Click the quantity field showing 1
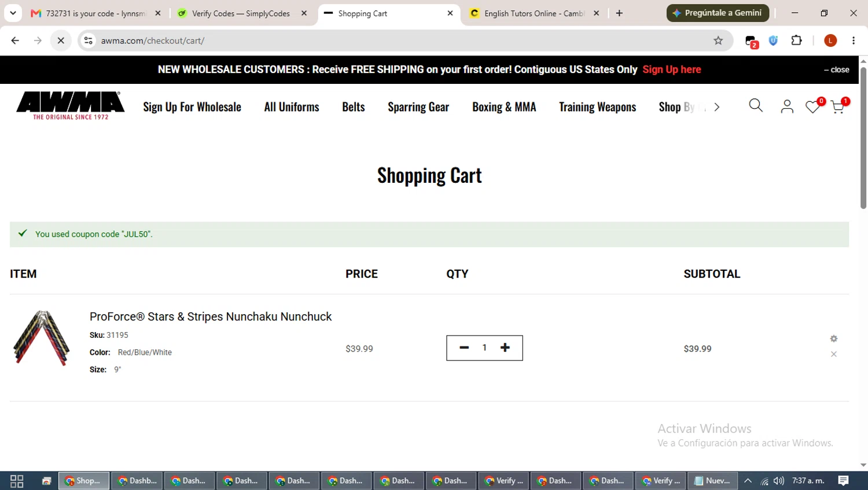 [x=484, y=348]
